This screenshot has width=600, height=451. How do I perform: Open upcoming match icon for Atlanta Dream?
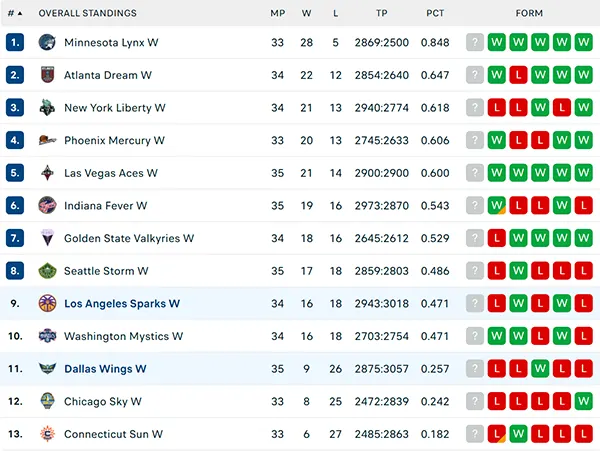point(475,75)
